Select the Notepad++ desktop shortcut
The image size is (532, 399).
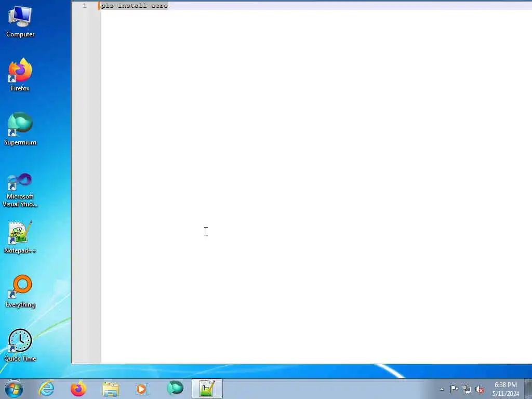click(x=20, y=237)
